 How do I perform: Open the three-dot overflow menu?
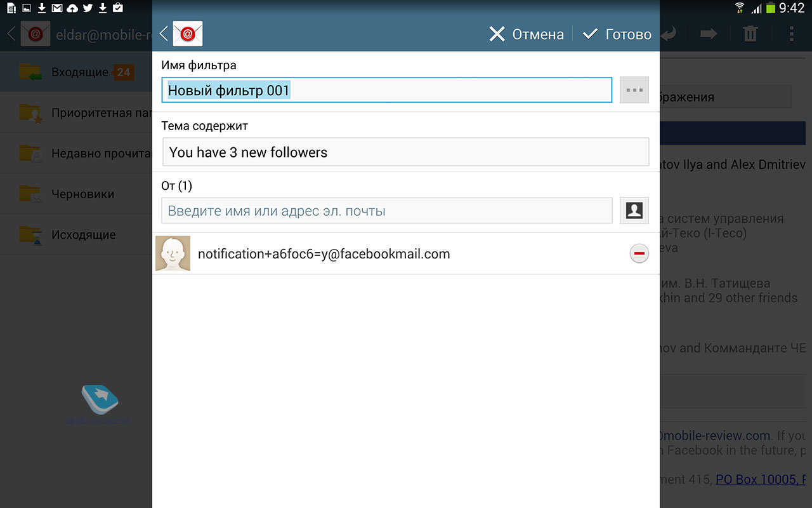791,34
